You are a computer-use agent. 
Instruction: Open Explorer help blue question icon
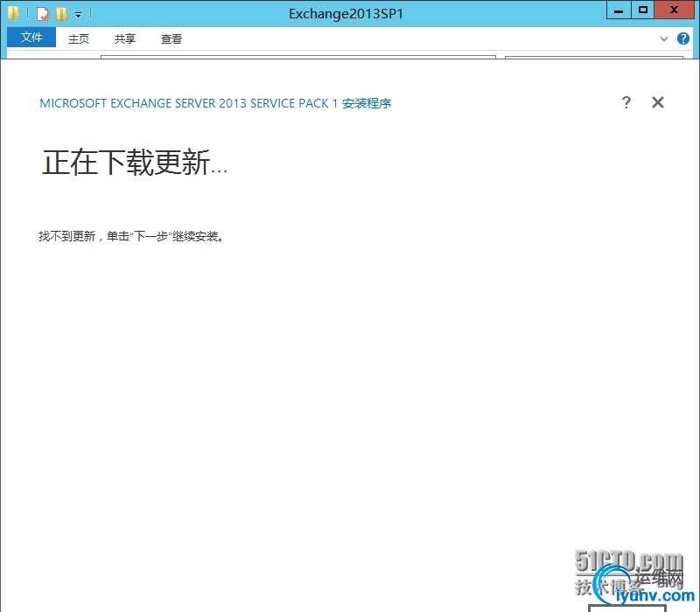click(683, 38)
